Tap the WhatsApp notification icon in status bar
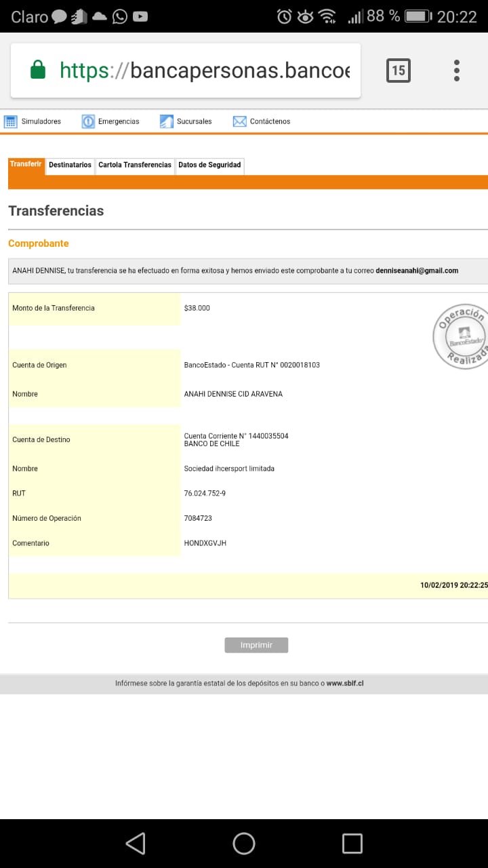The image size is (488, 868). click(x=120, y=16)
